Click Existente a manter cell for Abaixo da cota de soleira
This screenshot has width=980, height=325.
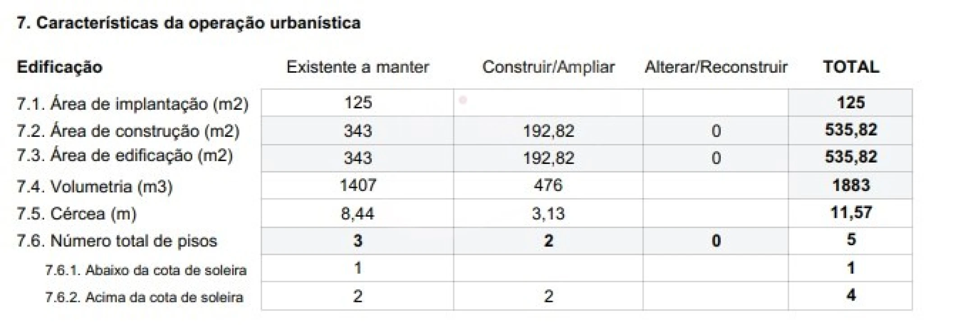point(358,269)
